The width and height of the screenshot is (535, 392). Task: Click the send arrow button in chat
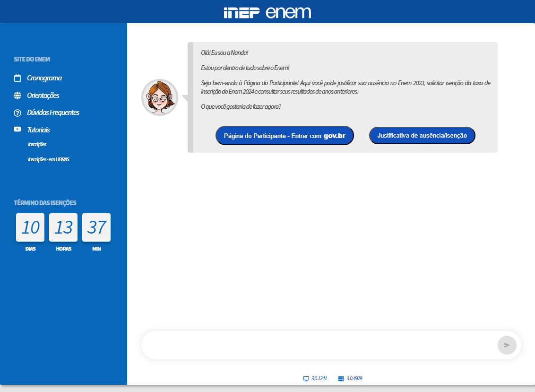(x=507, y=345)
